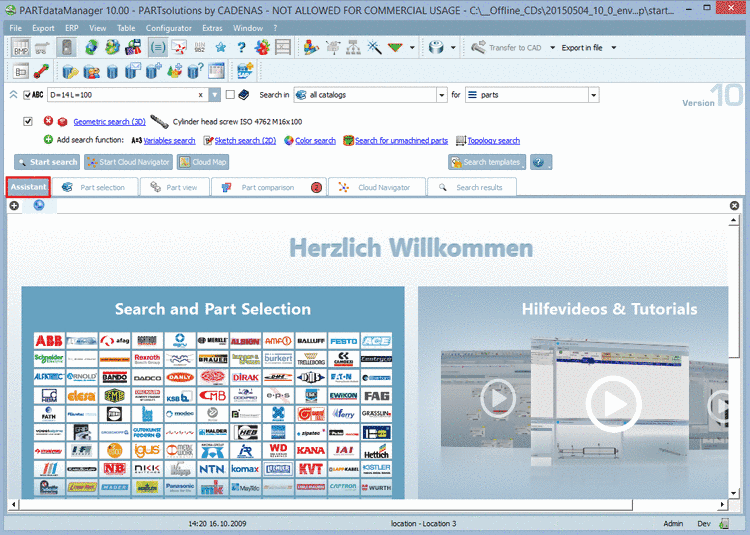Screen dimensions: 750x535
Task: Click the blue question mark help icon
Action: tap(241, 47)
